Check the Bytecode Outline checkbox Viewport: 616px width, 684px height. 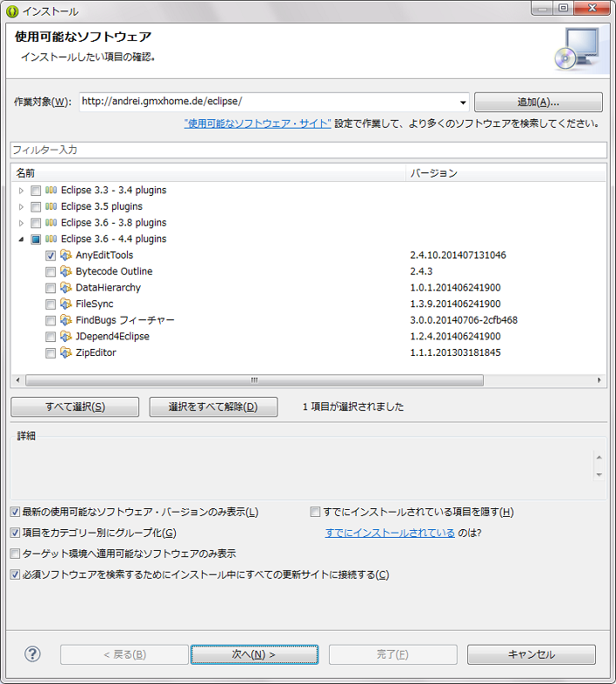50,272
